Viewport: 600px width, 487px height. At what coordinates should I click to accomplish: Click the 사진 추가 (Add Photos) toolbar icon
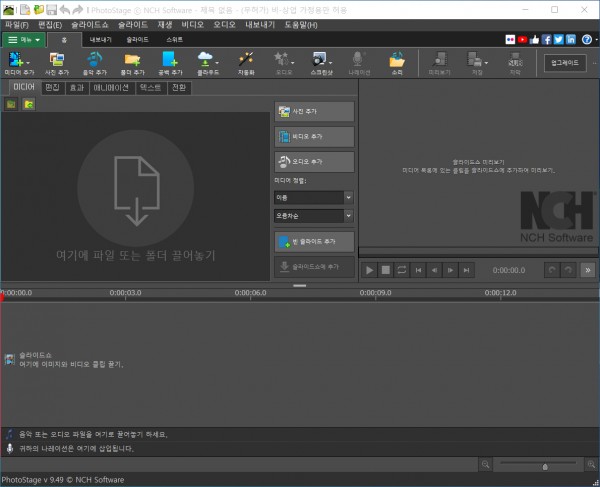pos(57,63)
